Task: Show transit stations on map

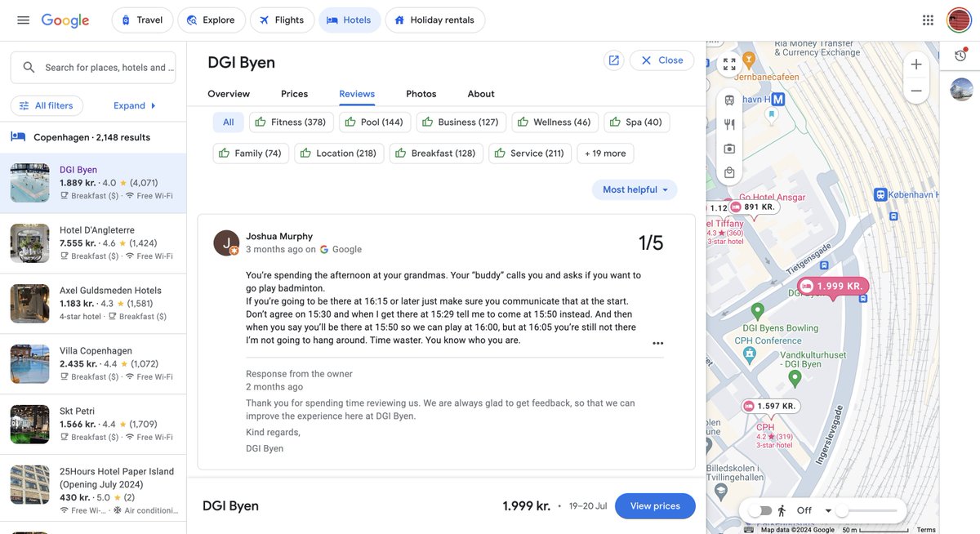Action: 729,100
